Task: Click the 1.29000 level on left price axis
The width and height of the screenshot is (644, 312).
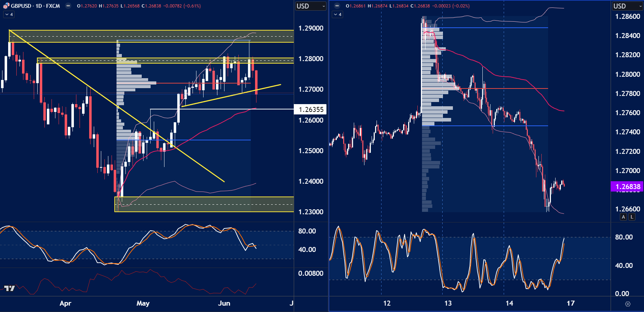Action: pos(311,28)
